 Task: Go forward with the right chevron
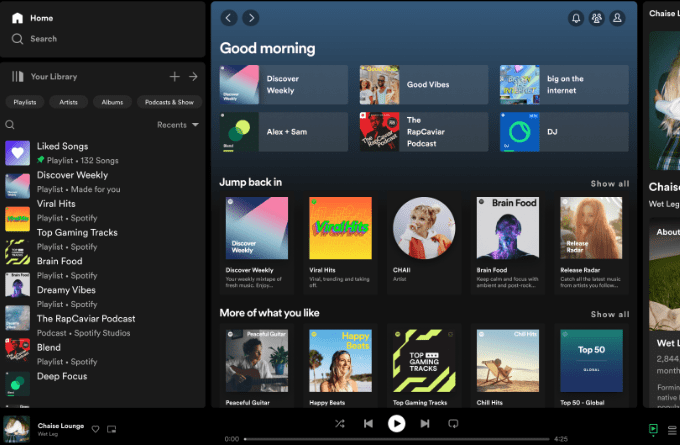[x=251, y=18]
